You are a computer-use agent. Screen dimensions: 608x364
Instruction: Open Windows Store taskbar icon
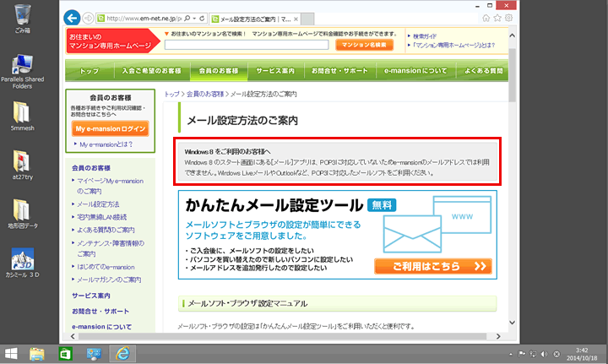coord(65,354)
